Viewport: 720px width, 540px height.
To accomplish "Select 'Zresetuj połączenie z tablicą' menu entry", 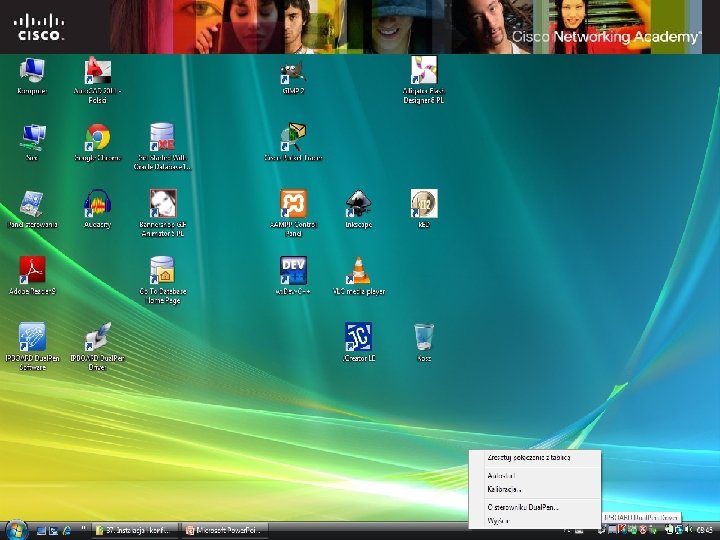I will tap(528, 458).
